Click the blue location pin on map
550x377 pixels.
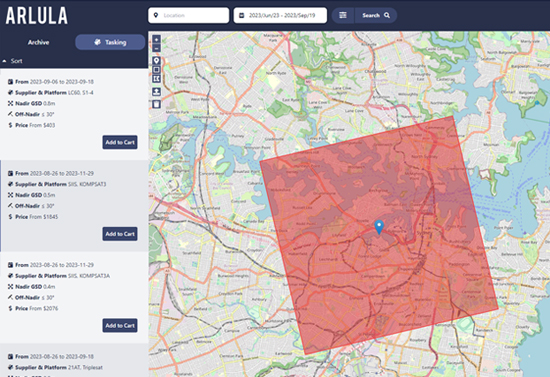pos(379,227)
